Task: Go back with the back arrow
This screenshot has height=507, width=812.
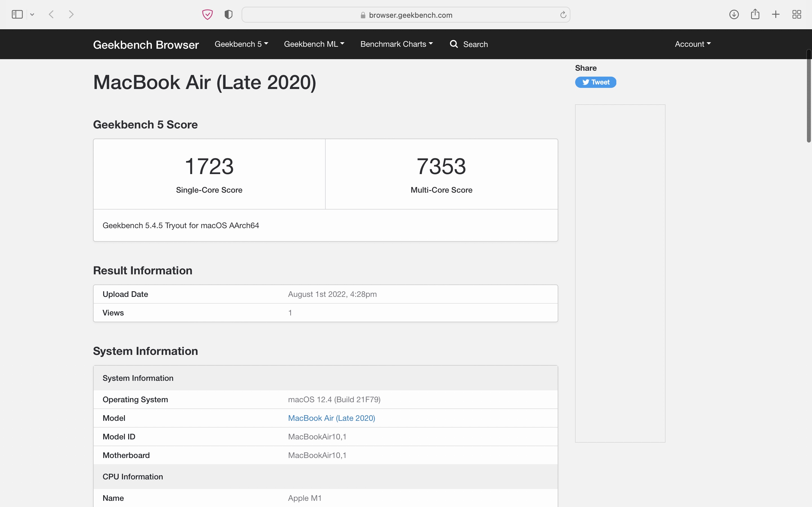Action: [51, 14]
